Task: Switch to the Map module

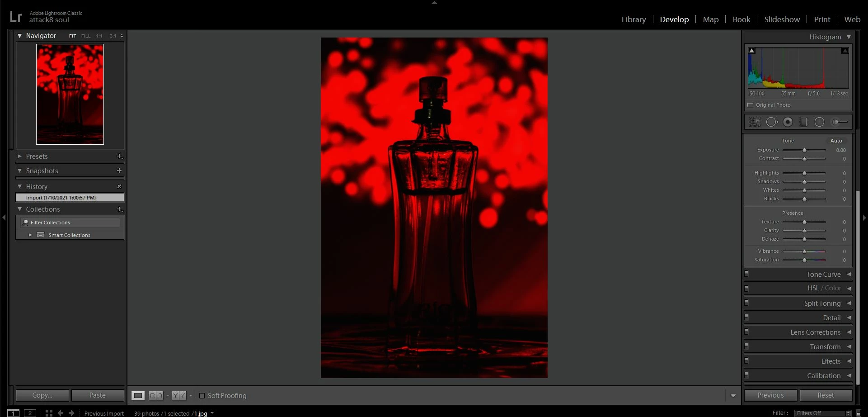Action: 711,19
